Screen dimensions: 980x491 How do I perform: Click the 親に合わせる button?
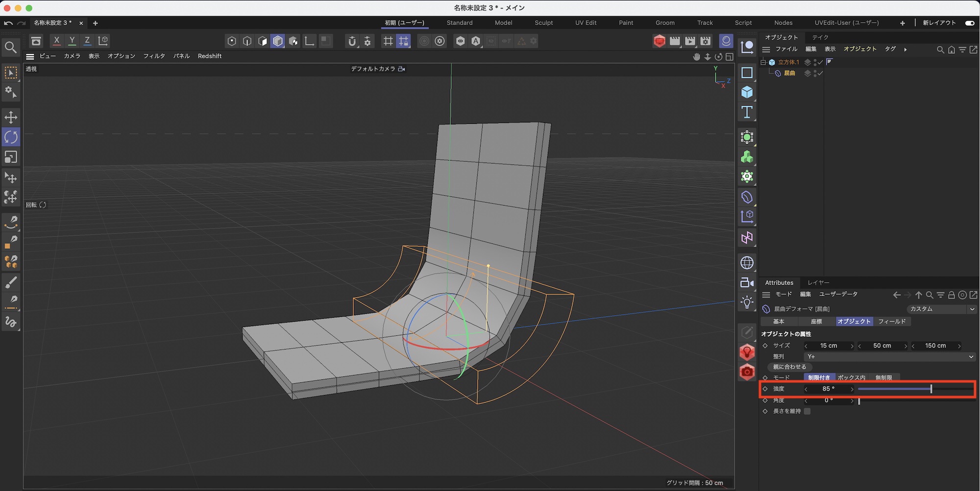coord(789,367)
